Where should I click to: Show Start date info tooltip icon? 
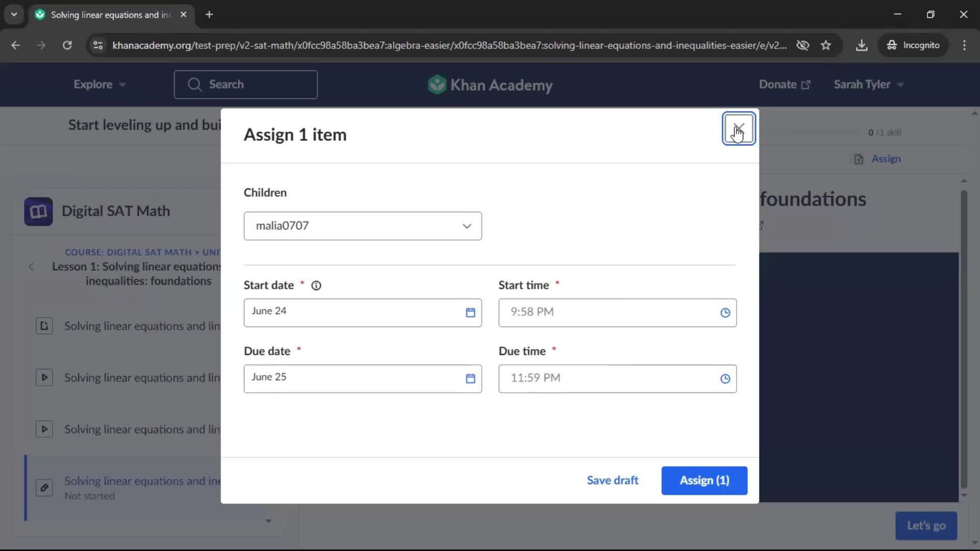pos(316,286)
